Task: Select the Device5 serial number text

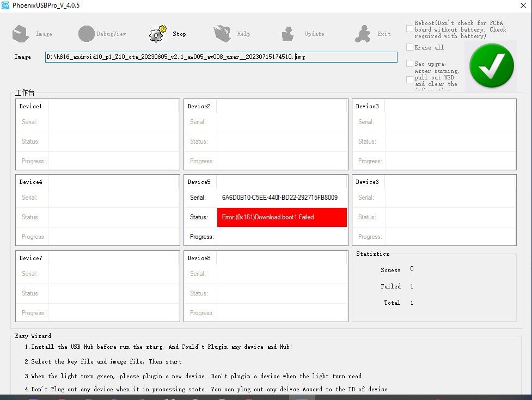Action: [x=279, y=198]
